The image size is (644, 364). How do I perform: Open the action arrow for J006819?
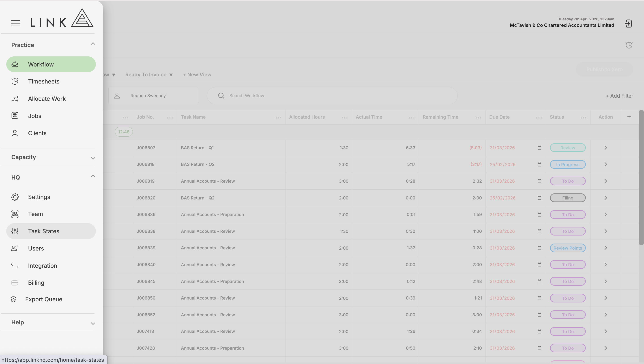(x=606, y=181)
